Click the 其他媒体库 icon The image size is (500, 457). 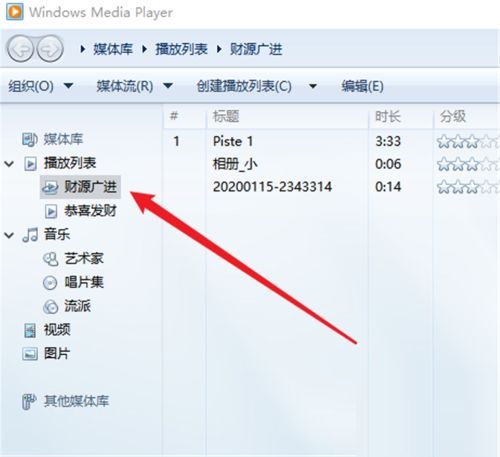coord(29,401)
